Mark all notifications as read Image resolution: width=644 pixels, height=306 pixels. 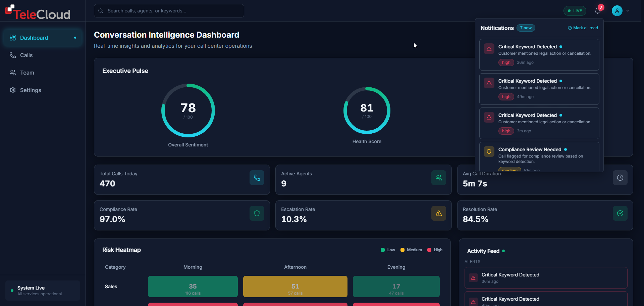pyautogui.click(x=583, y=28)
